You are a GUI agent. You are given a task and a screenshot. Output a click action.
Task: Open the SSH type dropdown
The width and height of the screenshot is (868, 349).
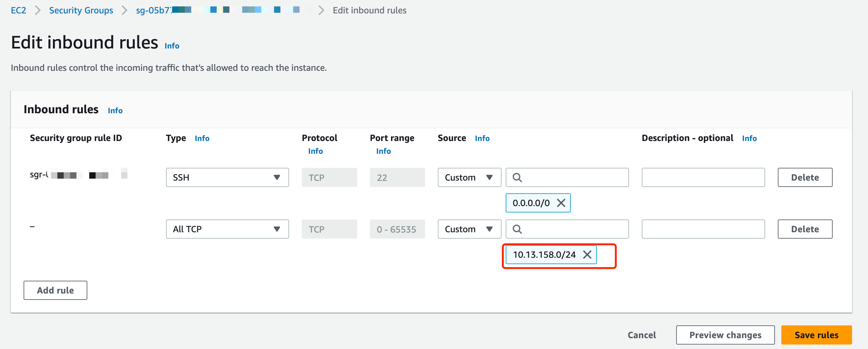pos(227,177)
